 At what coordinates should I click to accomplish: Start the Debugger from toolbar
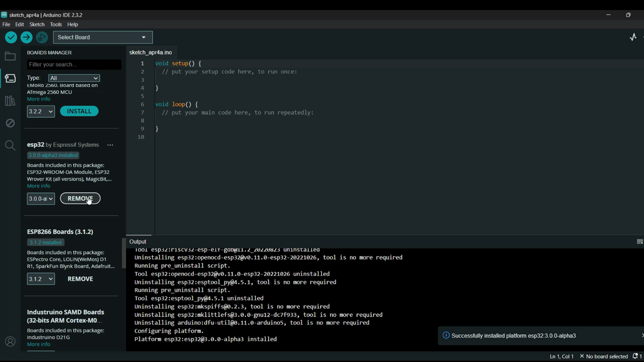tap(42, 37)
